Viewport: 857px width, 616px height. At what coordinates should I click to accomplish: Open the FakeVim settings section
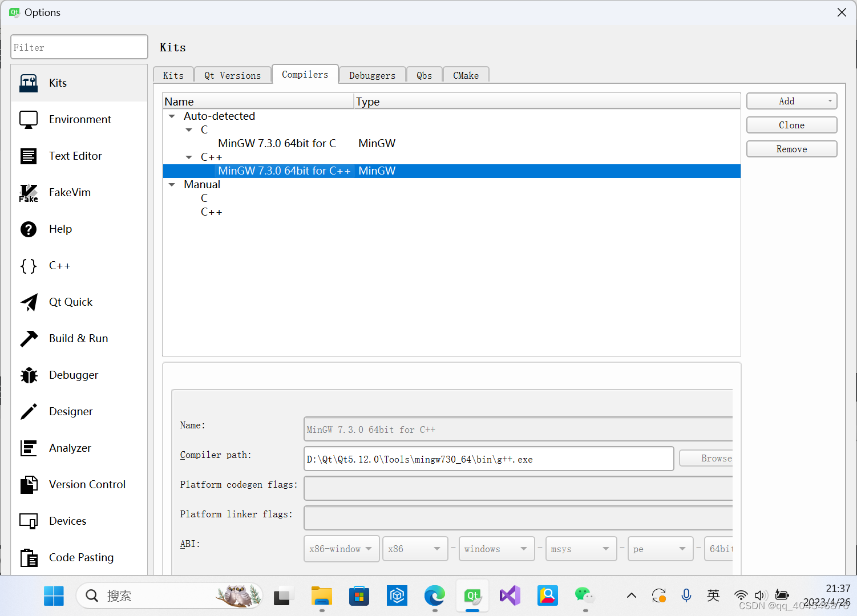coord(69,192)
